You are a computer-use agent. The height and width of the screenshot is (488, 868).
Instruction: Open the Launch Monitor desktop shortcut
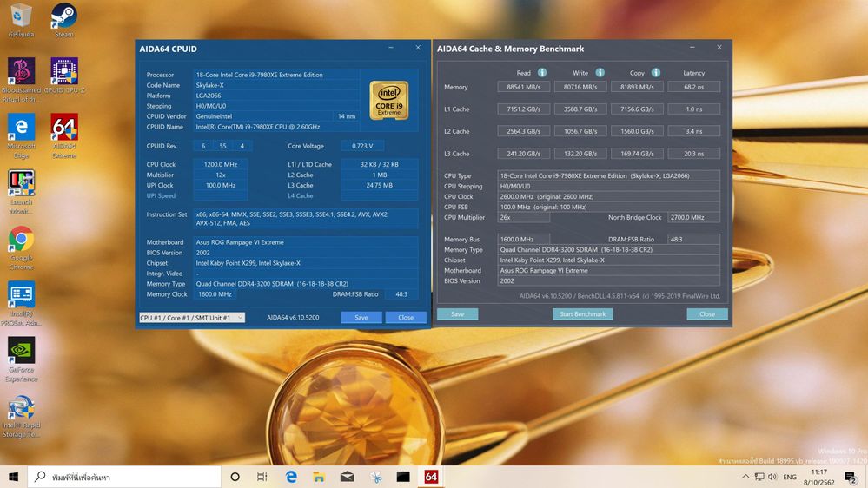[x=21, y=191]
